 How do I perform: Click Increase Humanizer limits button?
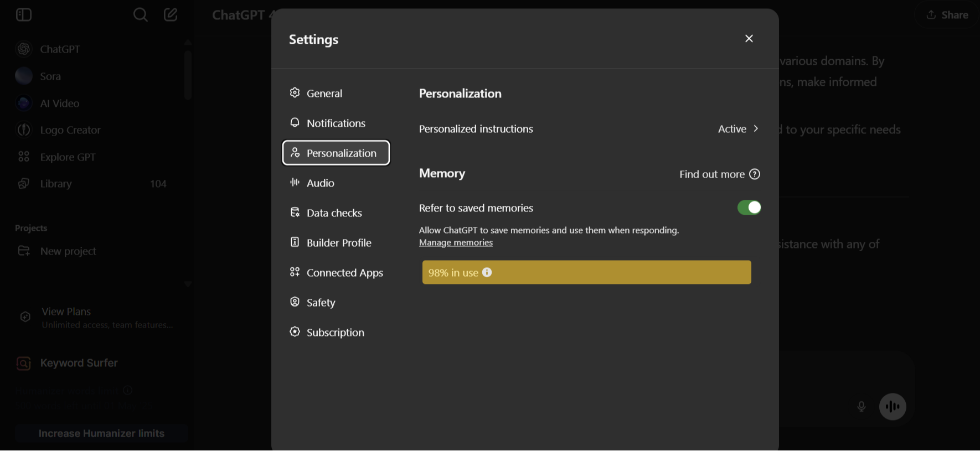coord(101,433)
